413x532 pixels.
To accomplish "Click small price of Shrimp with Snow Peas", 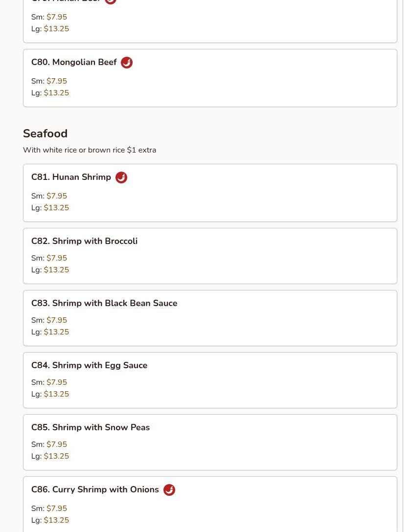I will coord(57,444).
